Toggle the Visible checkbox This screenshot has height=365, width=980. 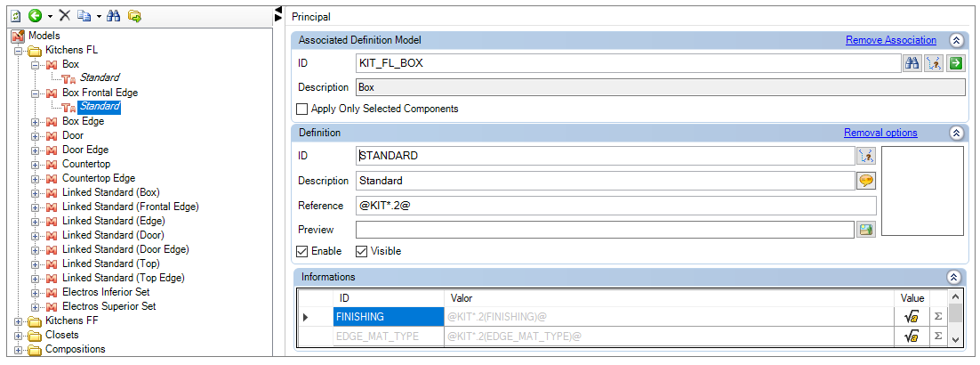(362, 251)
